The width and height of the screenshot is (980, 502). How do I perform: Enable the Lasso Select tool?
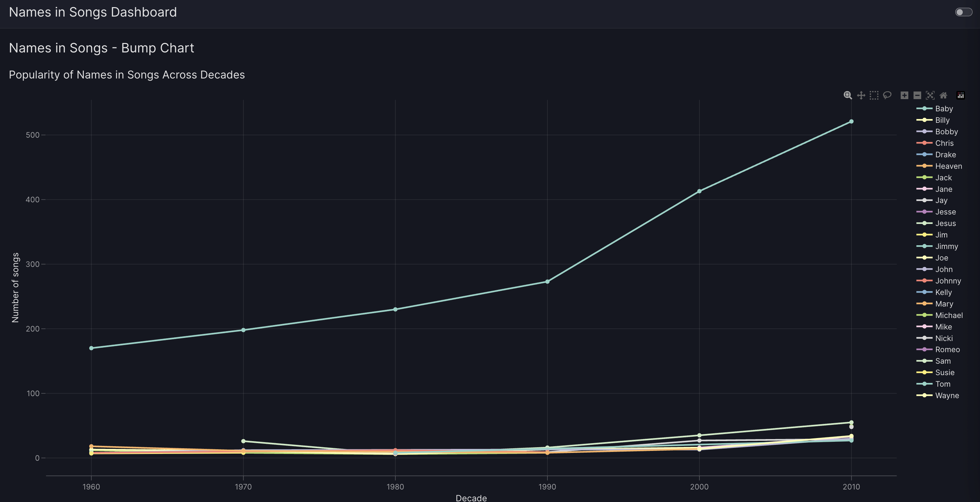[x=887, y=95]
